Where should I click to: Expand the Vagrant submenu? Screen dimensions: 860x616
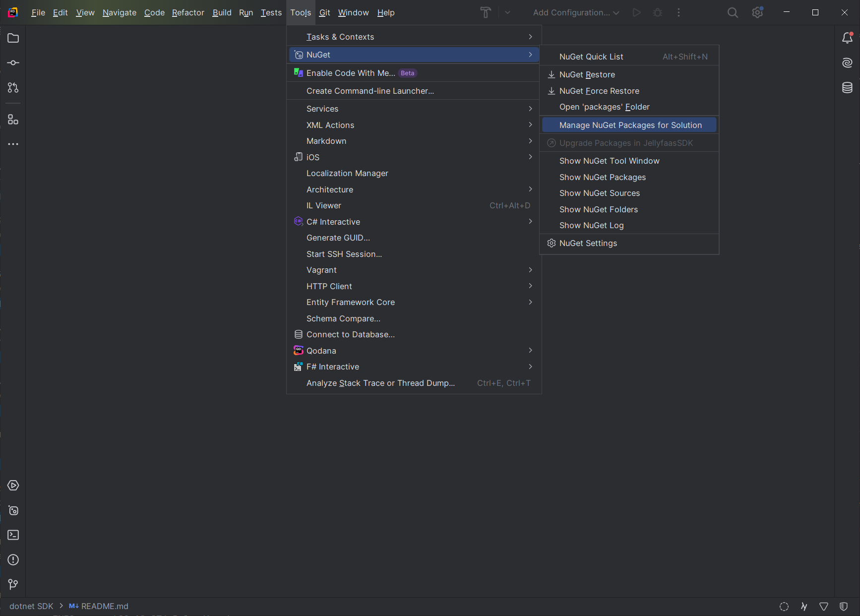coord(414,270)
